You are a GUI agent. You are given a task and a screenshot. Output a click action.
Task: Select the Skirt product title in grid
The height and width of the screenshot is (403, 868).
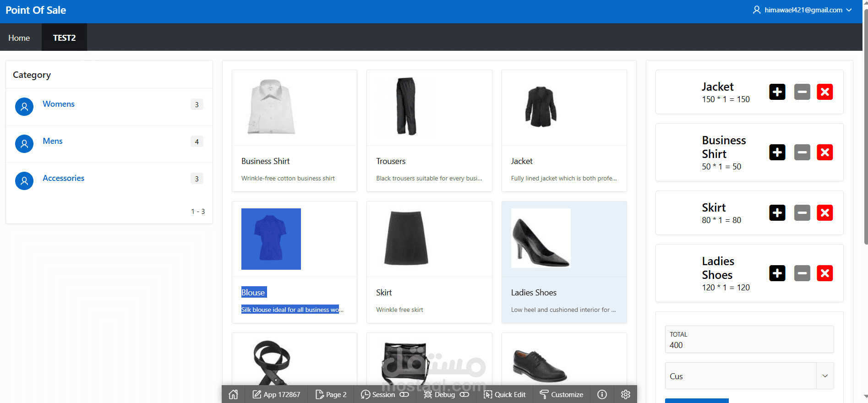click(x=384, y=292)
